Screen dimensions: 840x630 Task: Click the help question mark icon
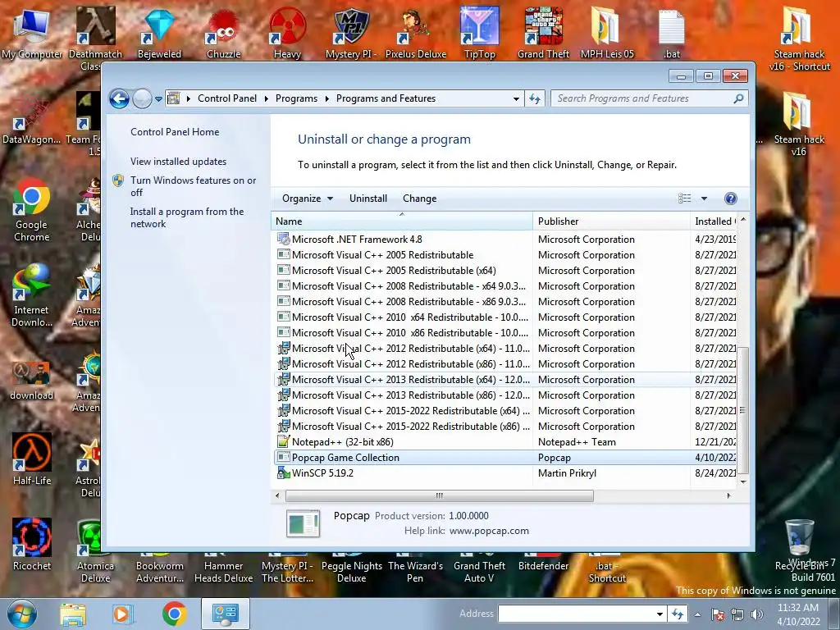(730, 199)
